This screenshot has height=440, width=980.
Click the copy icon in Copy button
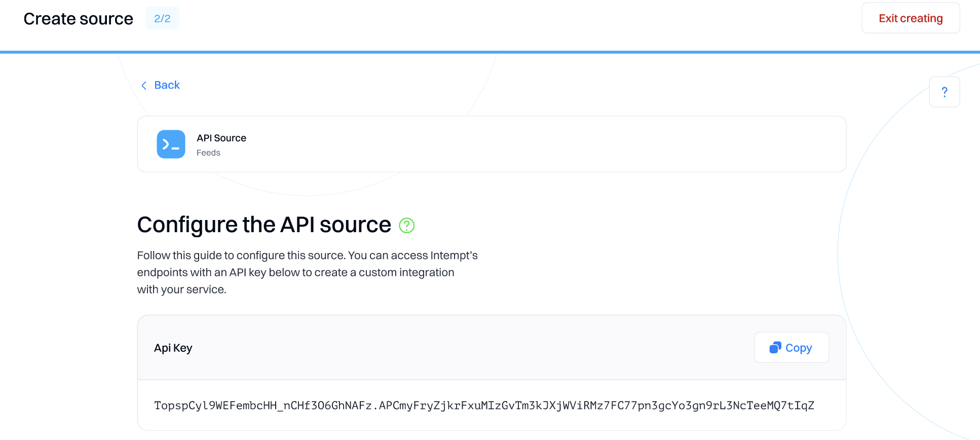[x=775, y=347]
